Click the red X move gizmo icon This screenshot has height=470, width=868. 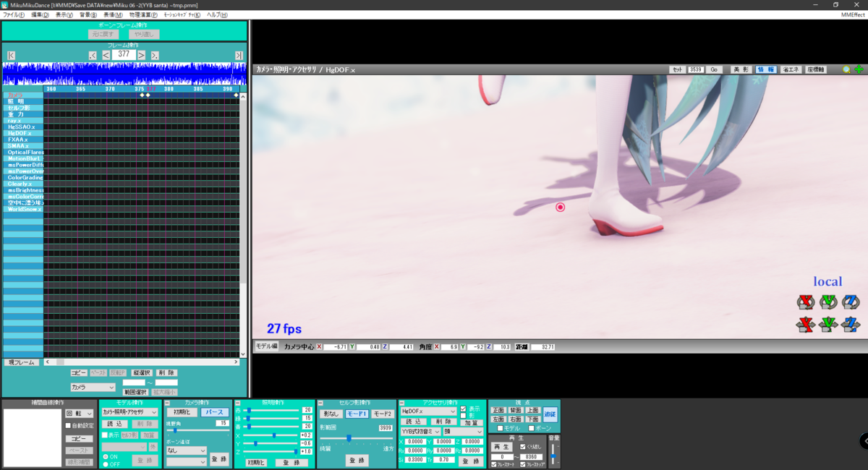806,325
